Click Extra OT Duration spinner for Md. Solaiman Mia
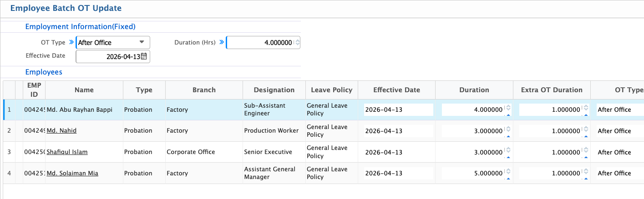644x199 pixels. (x=585, y=173)
